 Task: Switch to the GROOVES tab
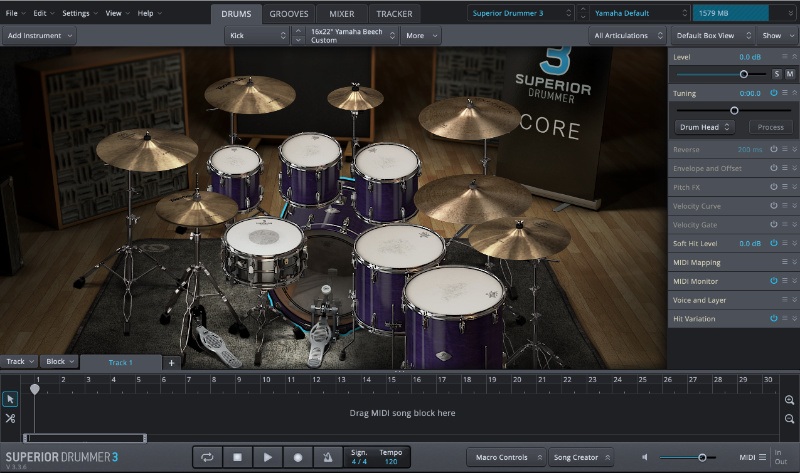[x=289, y=14]
